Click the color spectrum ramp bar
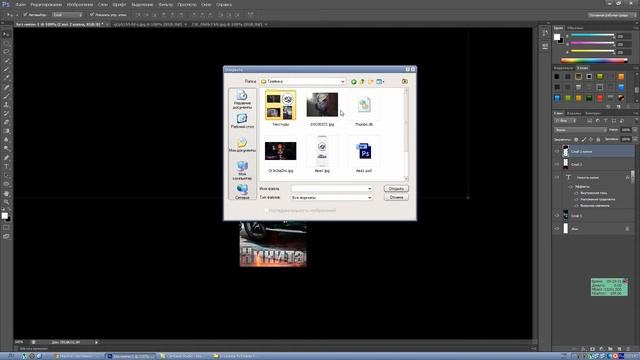This screenshot has height=360, width=640. coord(594,60)
